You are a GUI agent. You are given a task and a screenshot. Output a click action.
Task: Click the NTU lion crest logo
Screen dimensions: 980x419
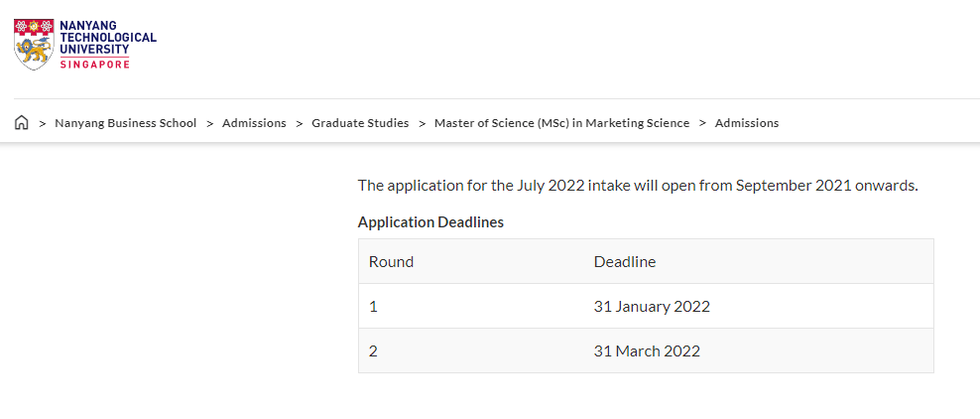35,44
